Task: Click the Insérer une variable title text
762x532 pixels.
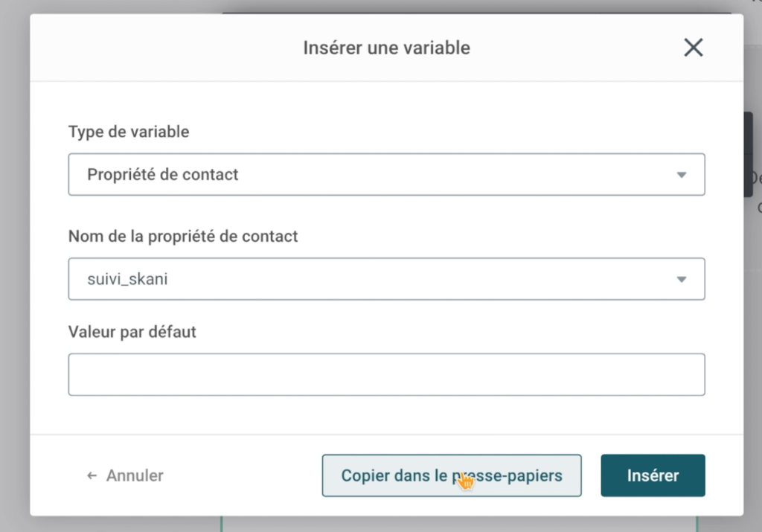Action: (386, 48)
